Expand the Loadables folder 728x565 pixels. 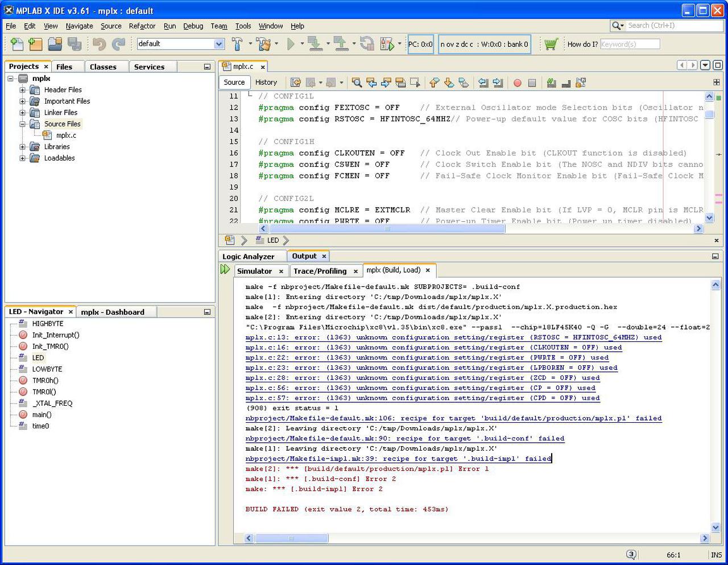(x=22, y=158)
